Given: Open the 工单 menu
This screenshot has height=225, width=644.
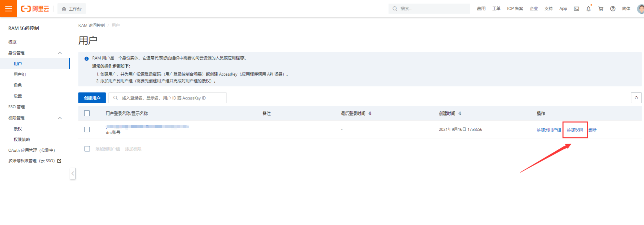Looking at the screenshot, I should 496,9.
